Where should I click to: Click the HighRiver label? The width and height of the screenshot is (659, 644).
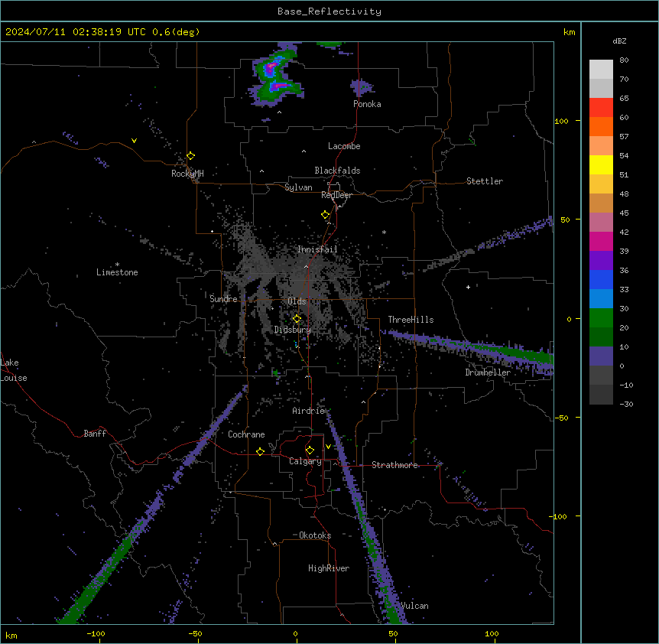coord(329,568)
